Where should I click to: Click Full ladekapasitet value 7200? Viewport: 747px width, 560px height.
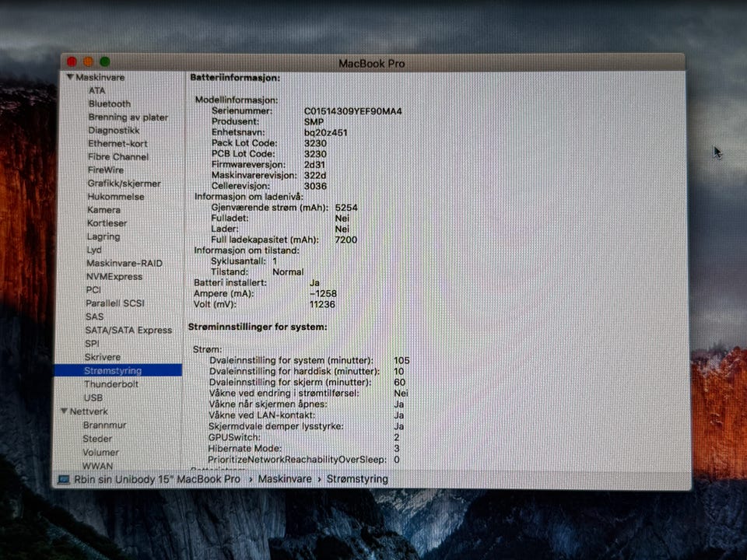coord(345,240)
